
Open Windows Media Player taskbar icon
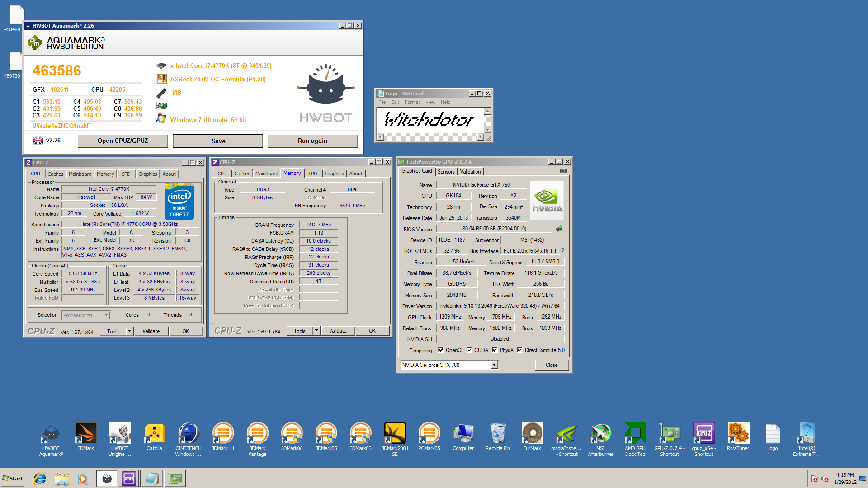[x=84, y=479]
